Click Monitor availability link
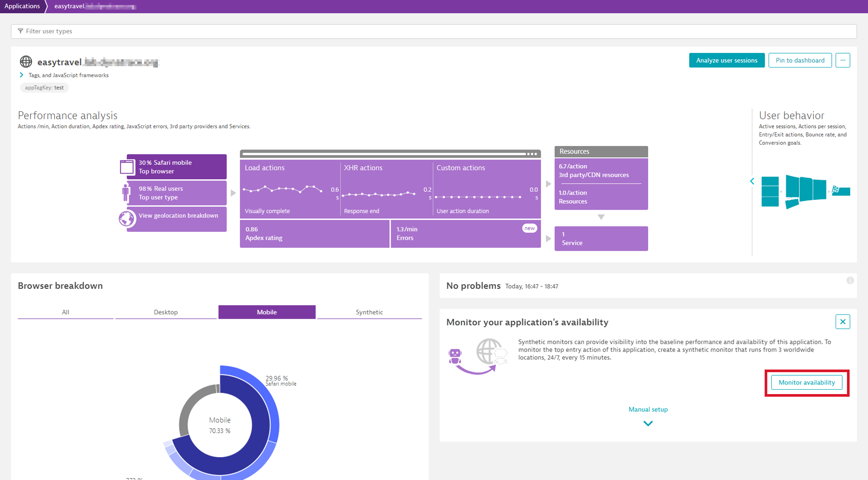This screenshot has height=480, width=868. [x=807, y=382]
